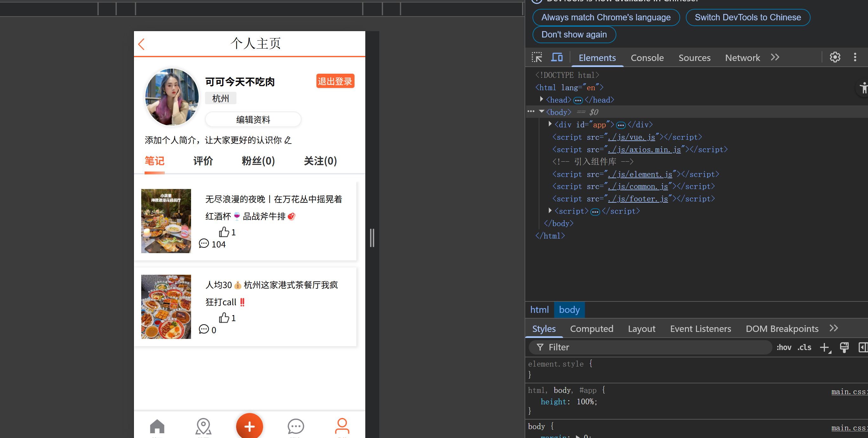This screenshot has width=868, height=438.
Task: Click the edit pencil beside bio text
Action: tap(288, 140)
